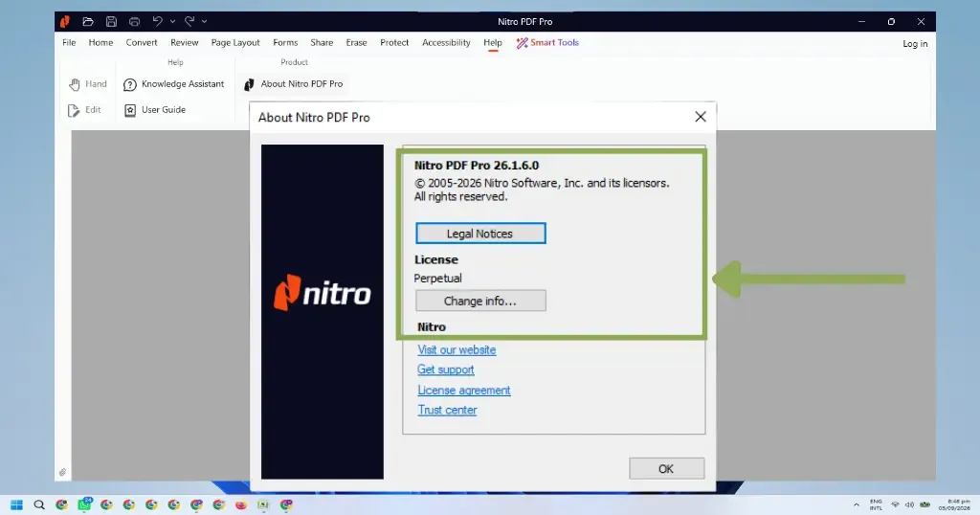Open the User Guide
The width and height of the screenshot is (980, 515).
(x=155, y=110)
